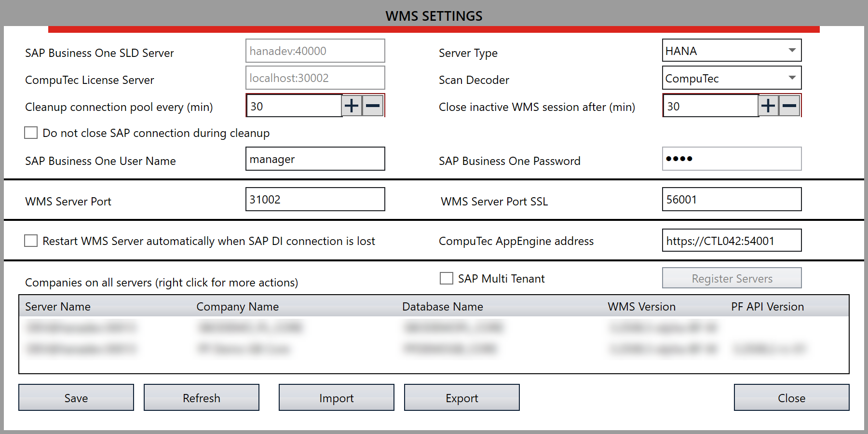Open the Server Type dropdown showing HANA
The width and height of the screenshot is (868, 434).
click(x=792, y=50)
